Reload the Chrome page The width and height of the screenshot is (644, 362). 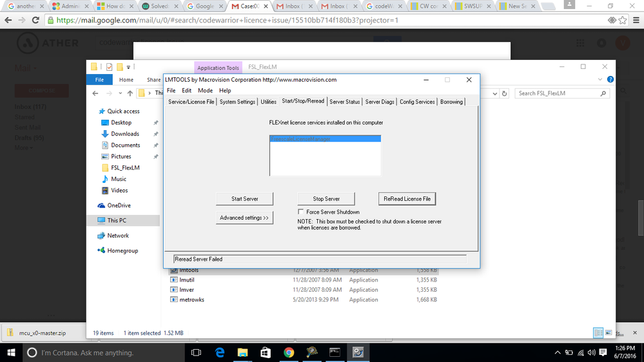click(35, 20)
